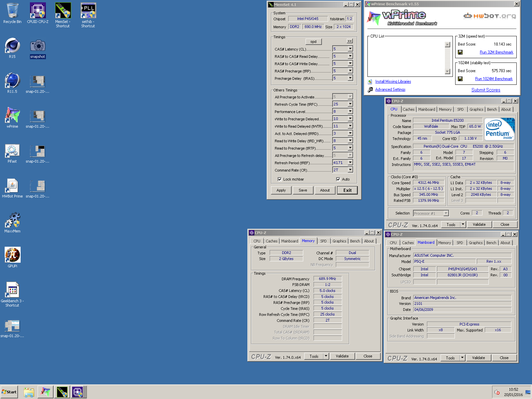Screen dimensions: 532x399
Task: Open the Refresh Cycle Time (tRFC) dropdown
Action: [350, 104]
